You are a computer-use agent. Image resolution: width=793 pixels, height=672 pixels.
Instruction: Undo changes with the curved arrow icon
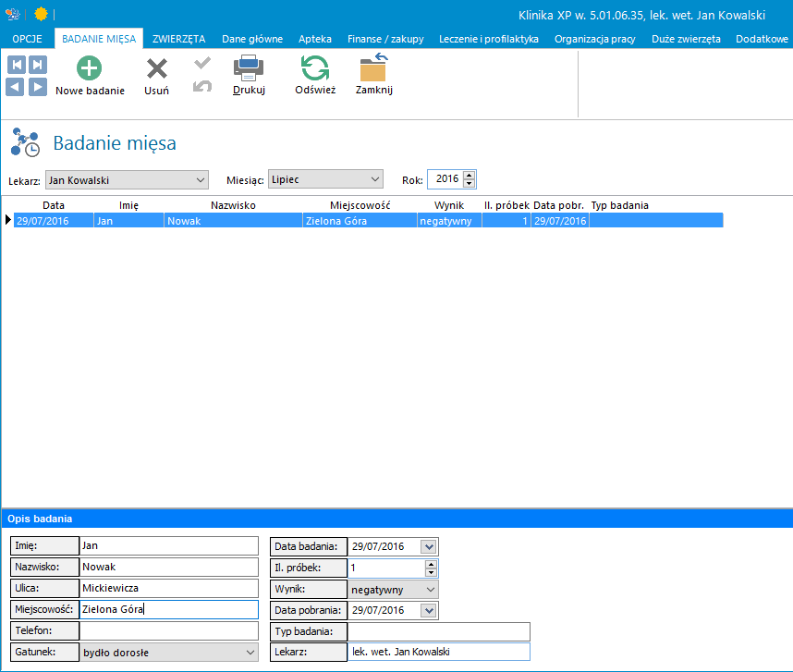point(202,86)
